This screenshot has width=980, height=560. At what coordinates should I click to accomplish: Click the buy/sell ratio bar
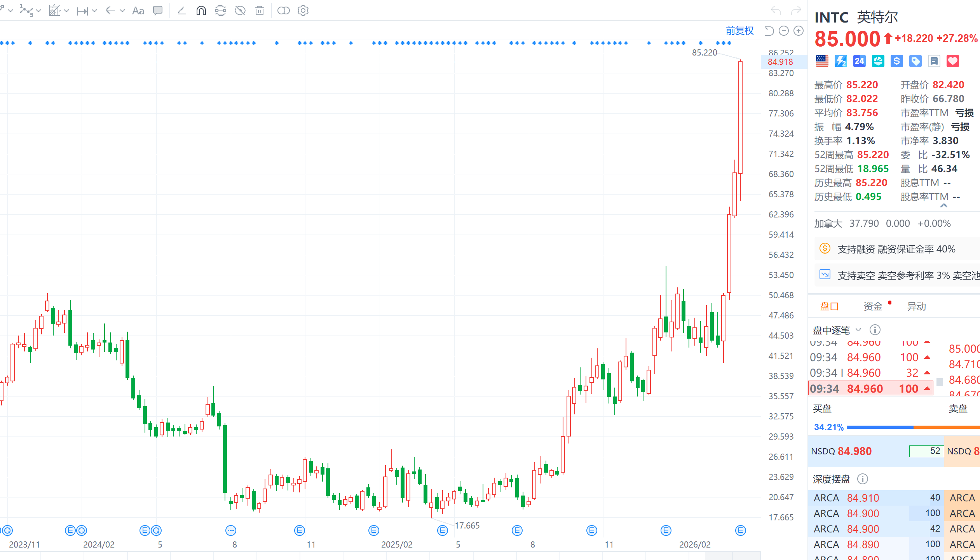(x=913, y=427)
